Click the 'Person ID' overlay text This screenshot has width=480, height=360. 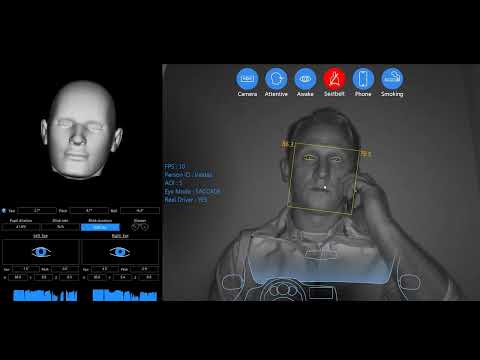[x=188, y=174]
